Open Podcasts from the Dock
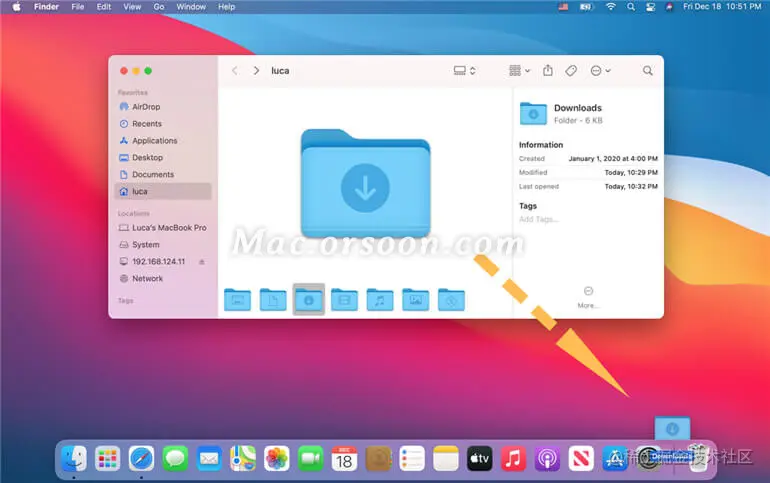This screenshot has width=770, height=483. pyautogui.click(x=547, y=458)
